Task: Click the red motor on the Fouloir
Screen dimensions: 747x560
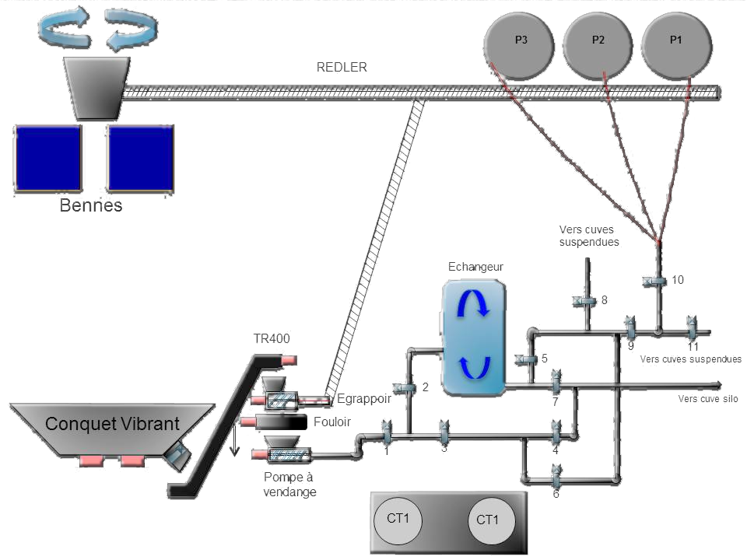Action: pos(248,422)
